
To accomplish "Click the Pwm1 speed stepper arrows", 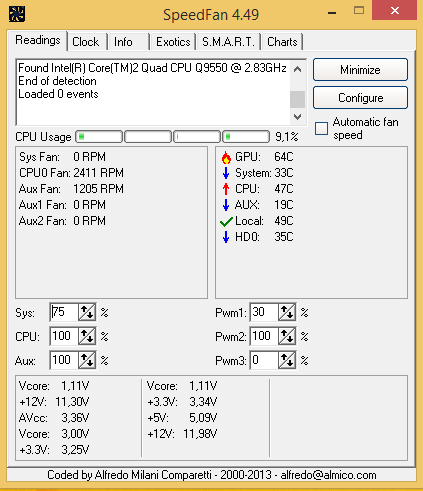I will [287, 312].
